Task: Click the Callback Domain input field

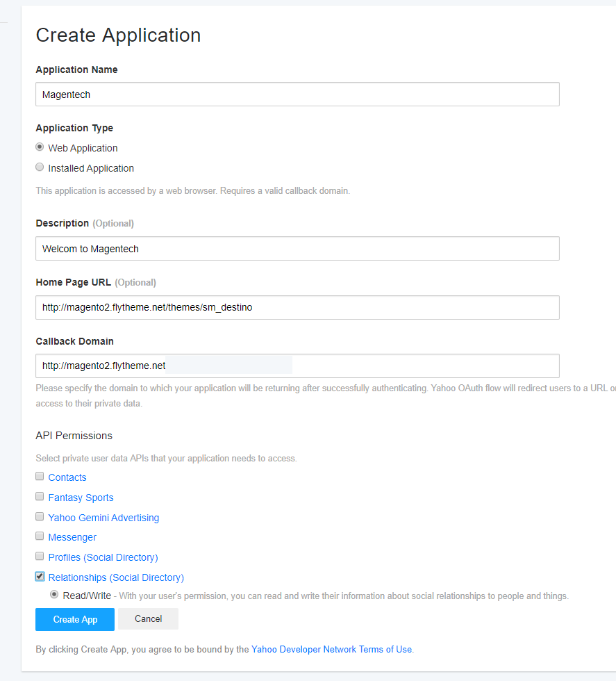Action: tap(297, 366)
